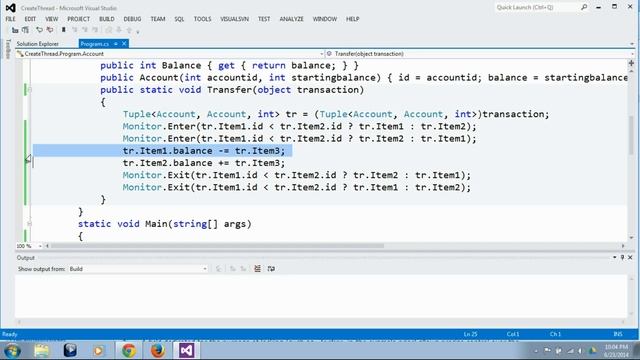Click the Ln 25 status bar indicator

point(470,334)
